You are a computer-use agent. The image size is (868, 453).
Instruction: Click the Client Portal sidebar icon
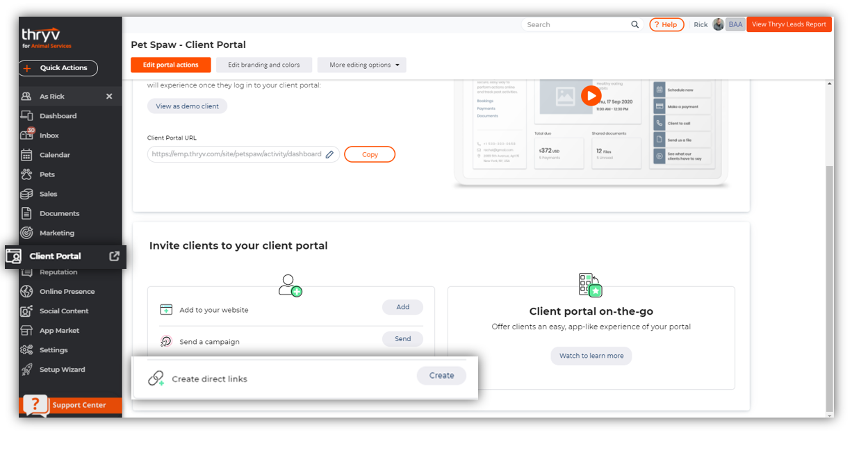[14, 256]
